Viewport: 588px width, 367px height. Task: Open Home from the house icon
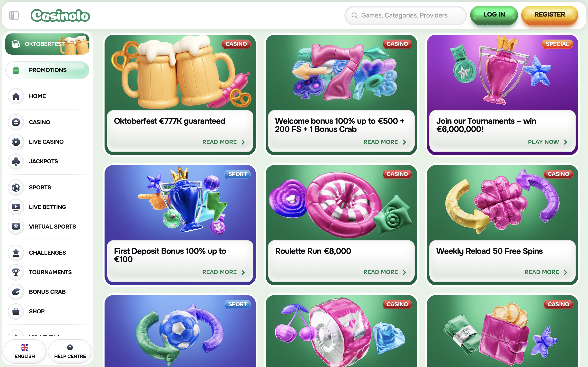16,96
